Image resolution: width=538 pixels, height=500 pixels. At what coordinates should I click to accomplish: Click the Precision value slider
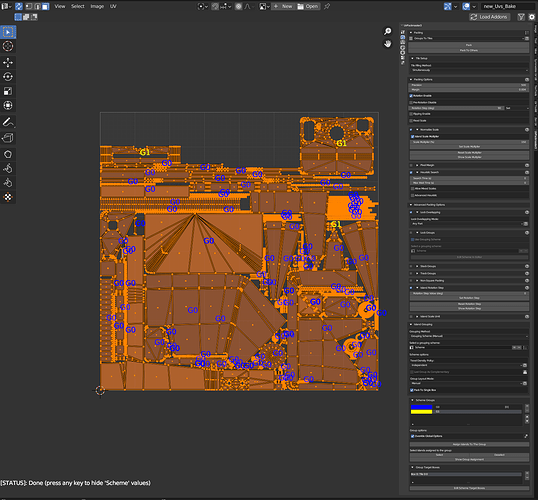pos(469,85)
